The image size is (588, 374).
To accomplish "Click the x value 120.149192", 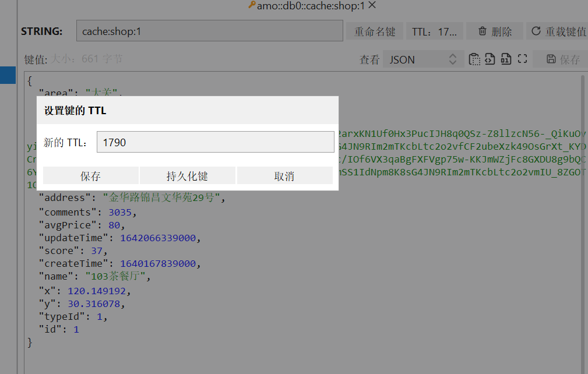I will (x=97, y=291).
